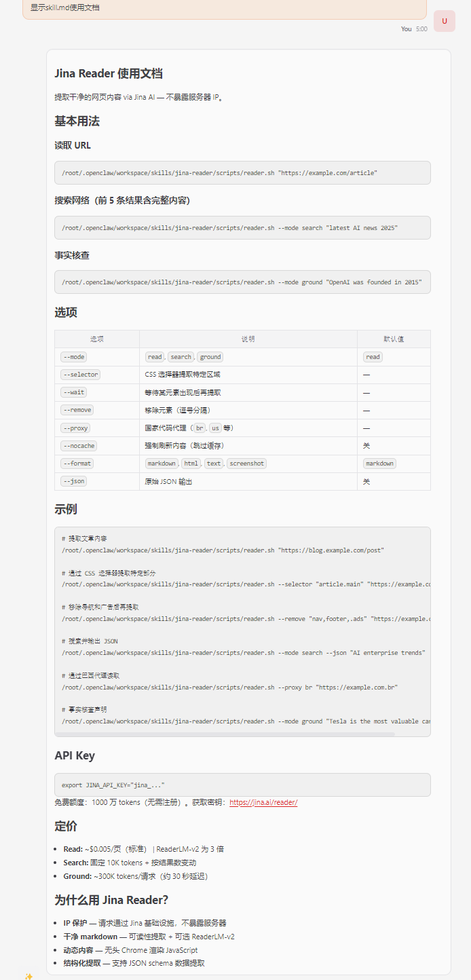
Task: Click the --json option tag
Action: coord(73,481)
